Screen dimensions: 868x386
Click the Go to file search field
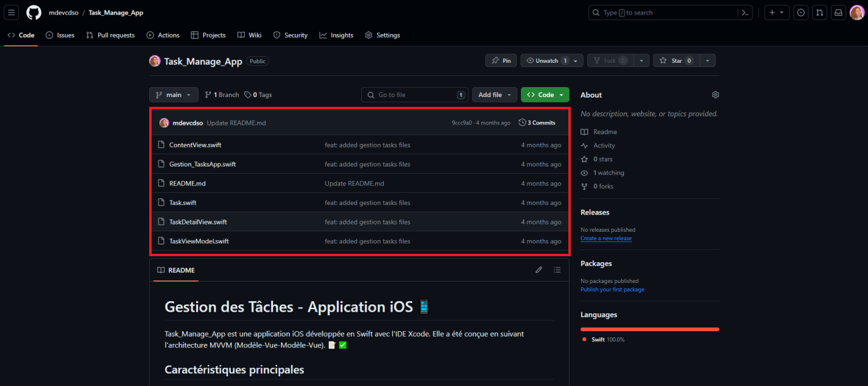[414, 95]
